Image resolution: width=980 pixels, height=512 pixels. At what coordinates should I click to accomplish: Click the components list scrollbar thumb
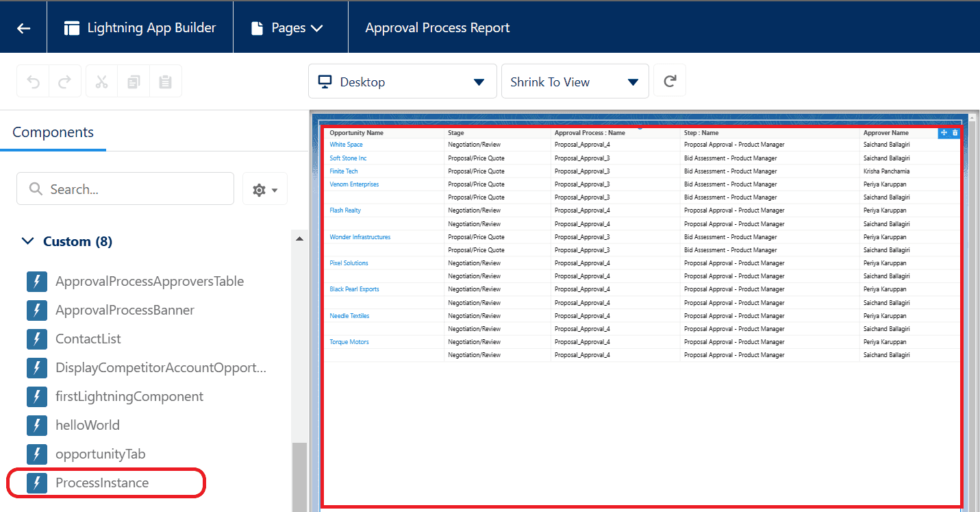[x=299, y=477]
